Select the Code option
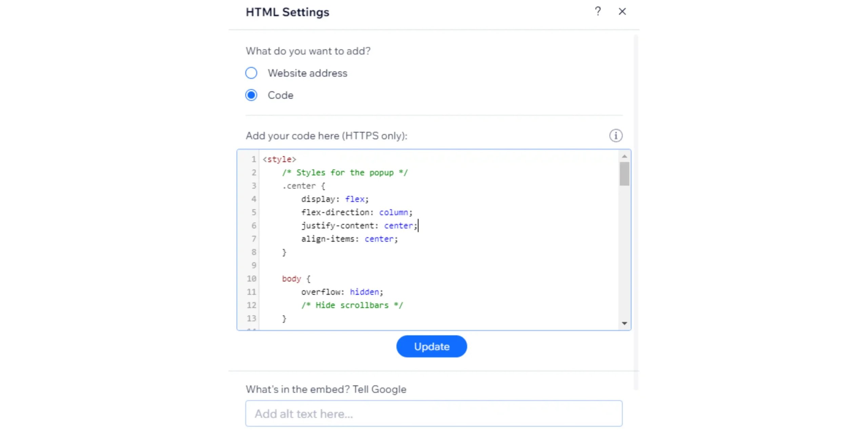 (x=251, y=95)
